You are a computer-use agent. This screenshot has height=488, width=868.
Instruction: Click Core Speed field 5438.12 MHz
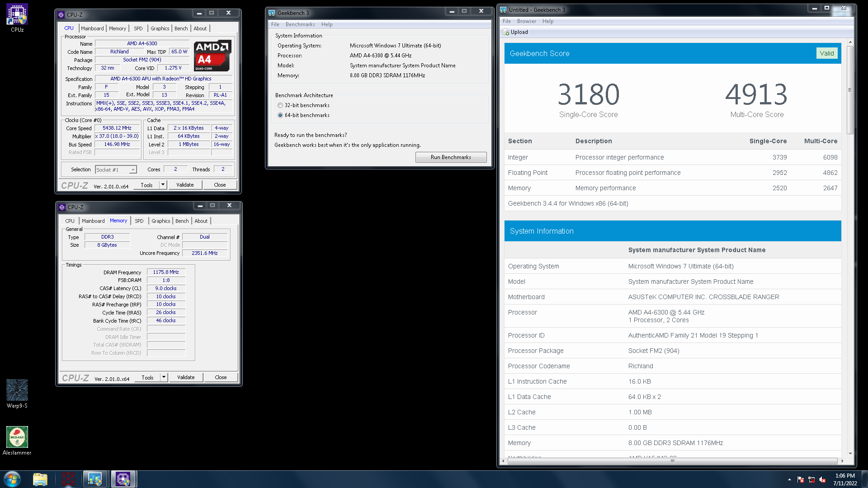tap(117, 128)
